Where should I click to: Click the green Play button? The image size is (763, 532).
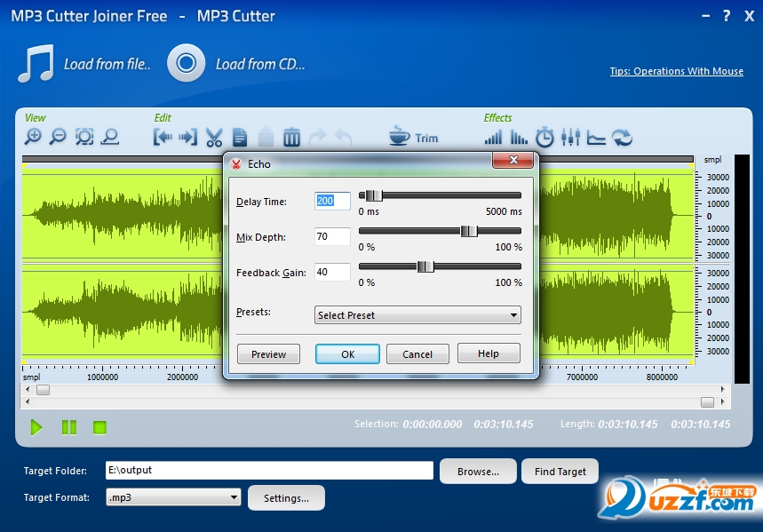36,428
